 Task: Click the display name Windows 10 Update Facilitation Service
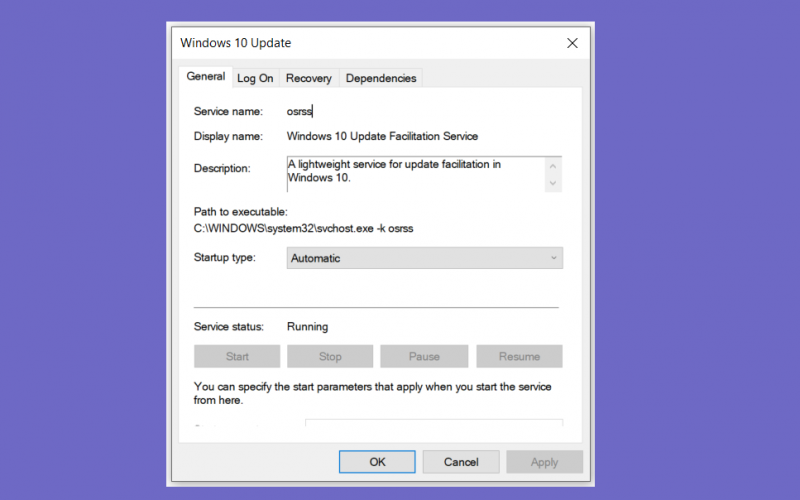(382, 136)
